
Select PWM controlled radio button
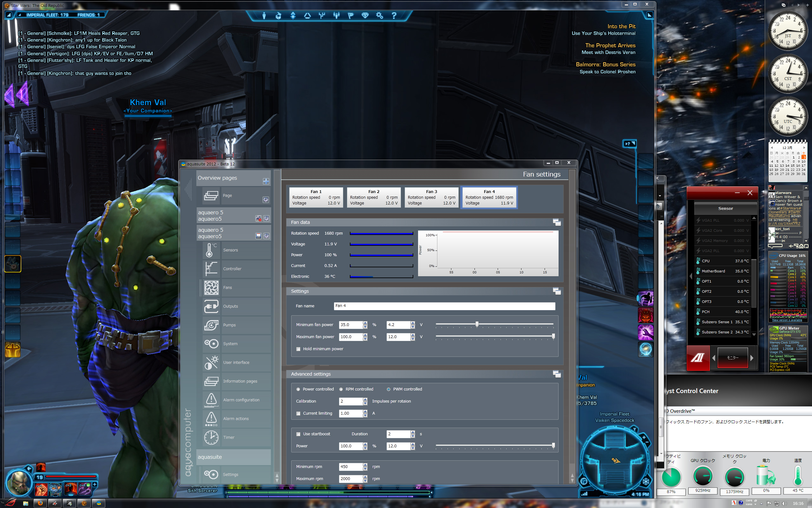pyautogui.click(x=389, y=389)
